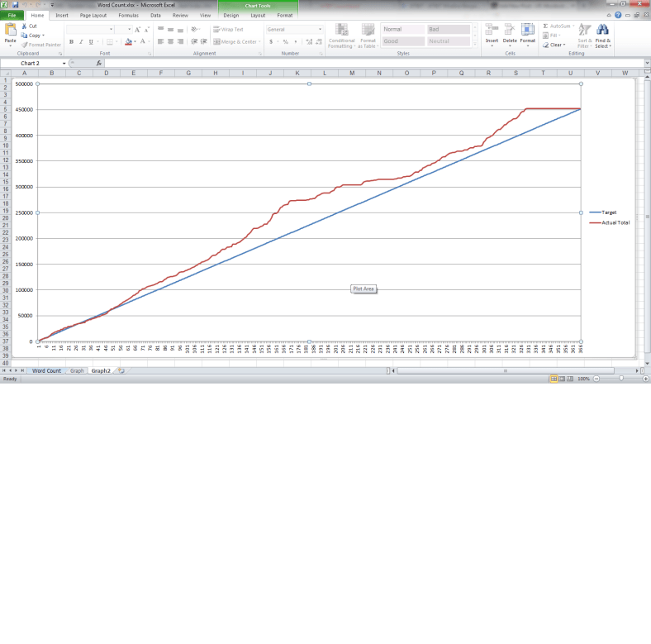651x644 pixels.
Task: Click the Actual Total legend entry
Action: 615,222
